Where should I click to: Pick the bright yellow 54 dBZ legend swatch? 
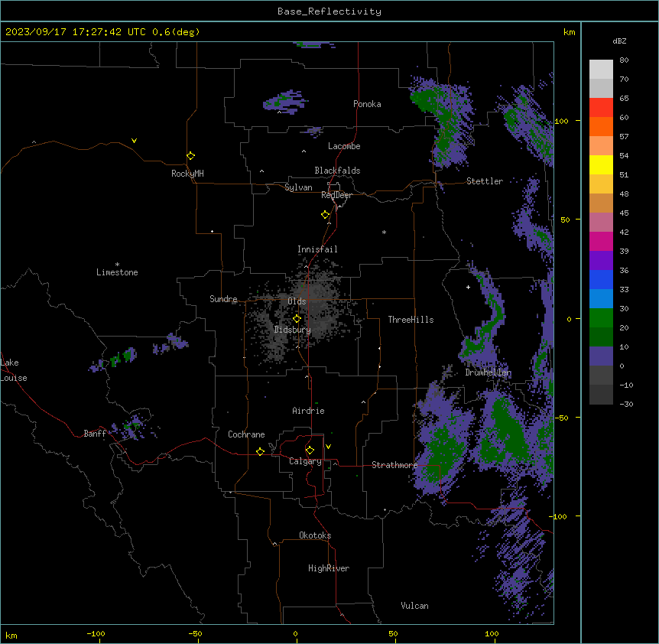(601, 164)
